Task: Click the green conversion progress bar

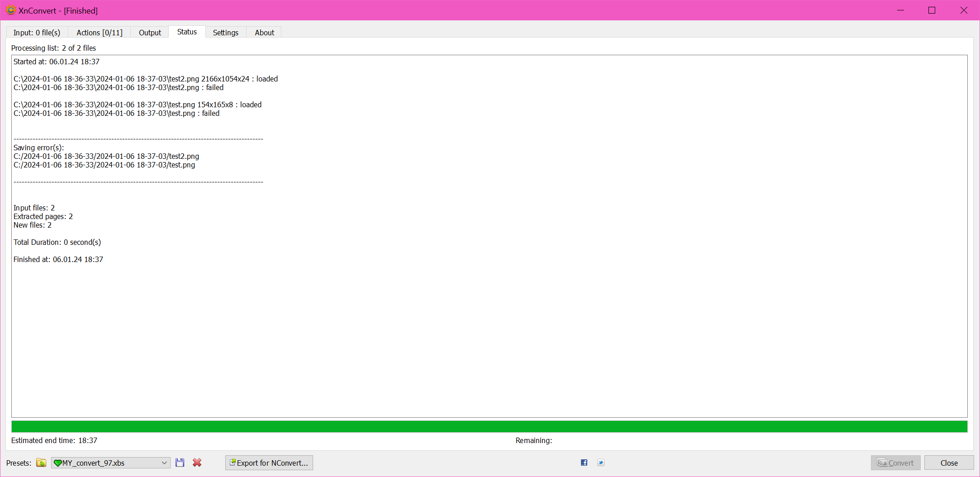Action: click(490, 426)
